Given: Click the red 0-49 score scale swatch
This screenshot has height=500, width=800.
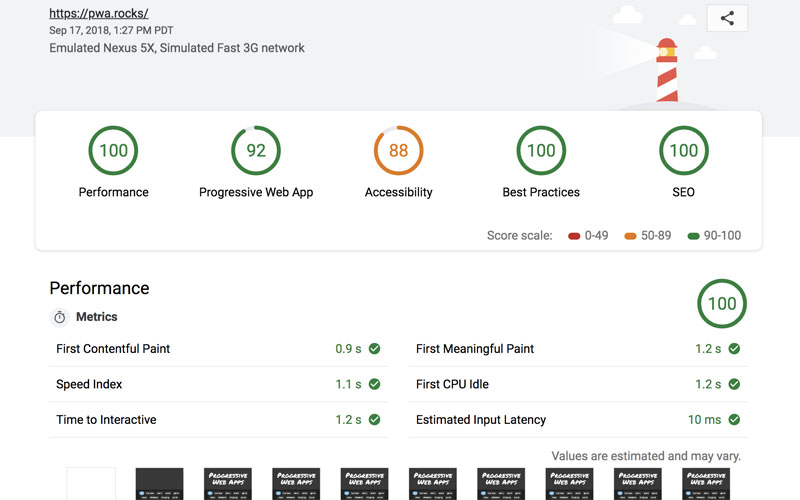Looking at the screenshot, I should pos(574,236).
